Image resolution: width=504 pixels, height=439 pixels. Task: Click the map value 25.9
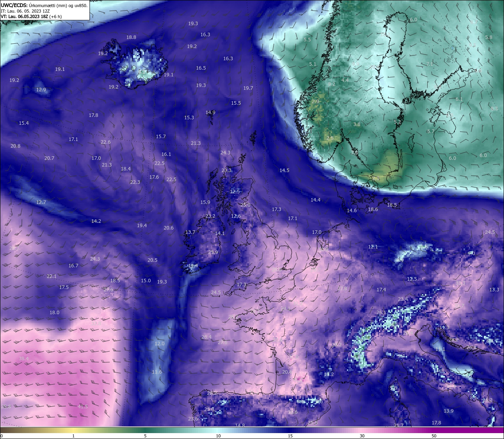213,252
